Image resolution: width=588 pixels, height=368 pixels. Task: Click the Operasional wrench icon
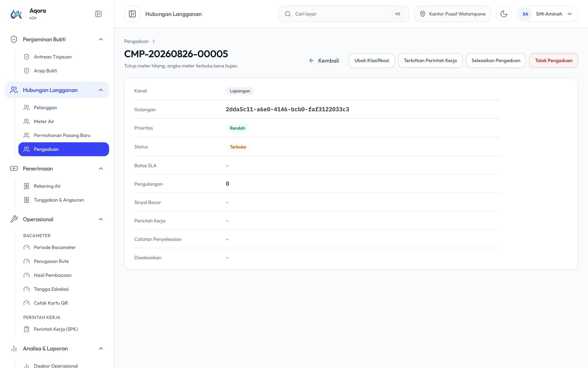(x=14, y=219)
